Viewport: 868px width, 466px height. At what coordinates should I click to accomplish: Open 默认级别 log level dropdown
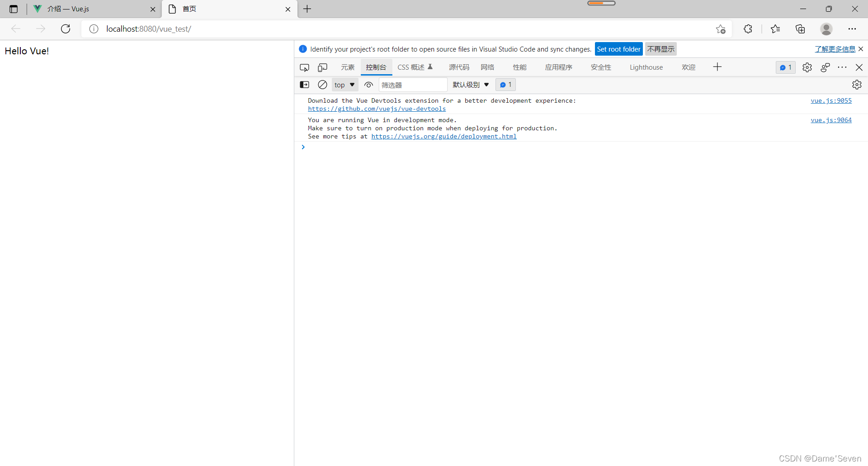471,85
